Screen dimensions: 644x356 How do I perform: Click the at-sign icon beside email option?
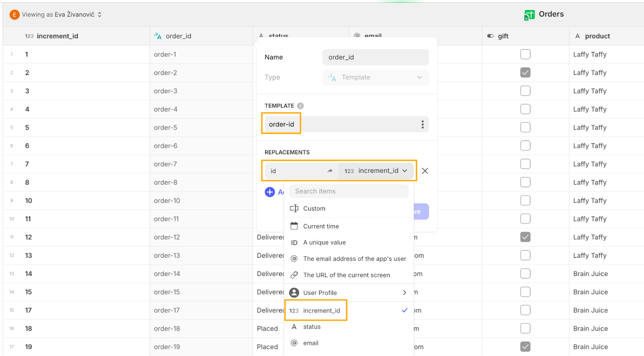(294, 343)
